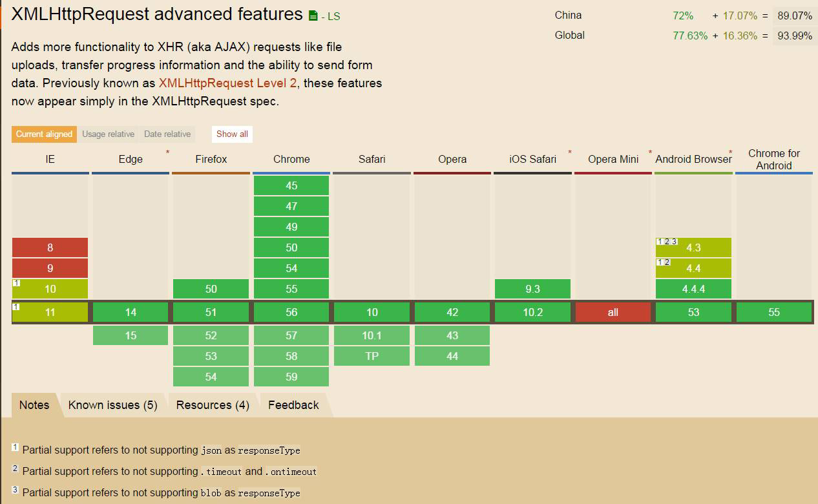This screenshot has height=504, width=818.
Task: Click the LS spec status link
Action: point(331,16)
